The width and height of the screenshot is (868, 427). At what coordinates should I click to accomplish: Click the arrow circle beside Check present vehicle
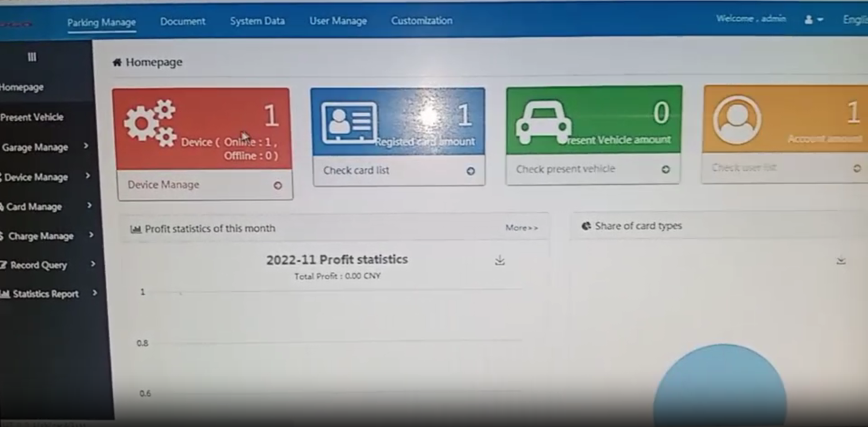pyautogui.click(x=666, y=169)
